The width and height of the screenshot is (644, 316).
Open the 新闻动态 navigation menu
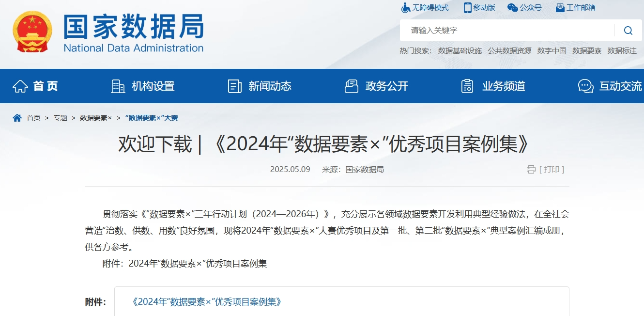[x=270, y=86]
